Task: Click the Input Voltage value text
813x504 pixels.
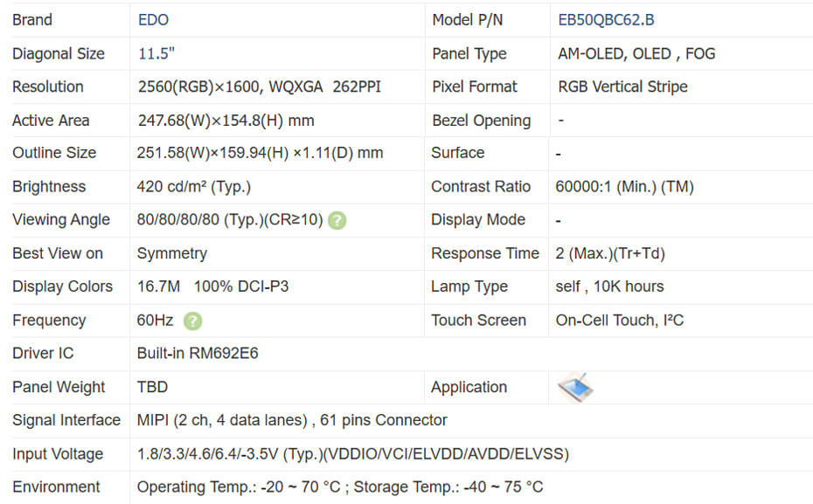Action: (352, 453)
